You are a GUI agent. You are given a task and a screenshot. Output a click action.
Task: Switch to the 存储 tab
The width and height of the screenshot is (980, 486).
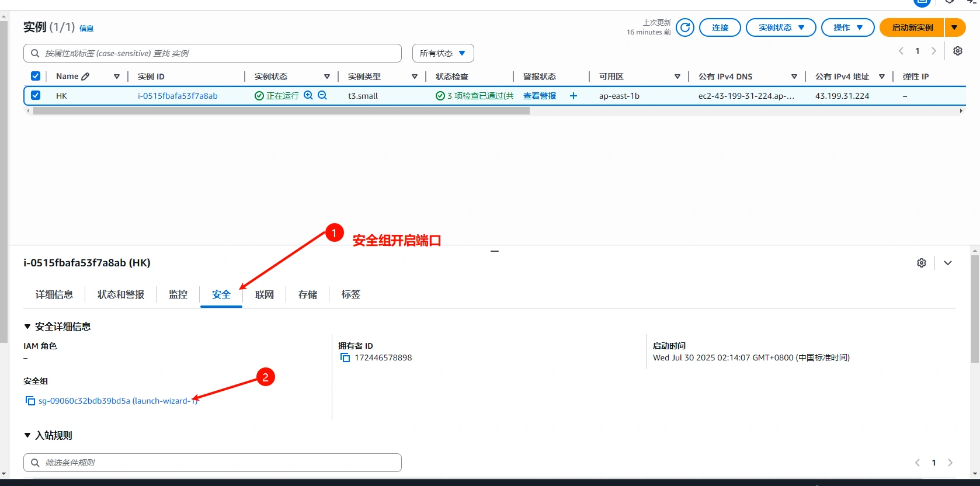point(307,294)
